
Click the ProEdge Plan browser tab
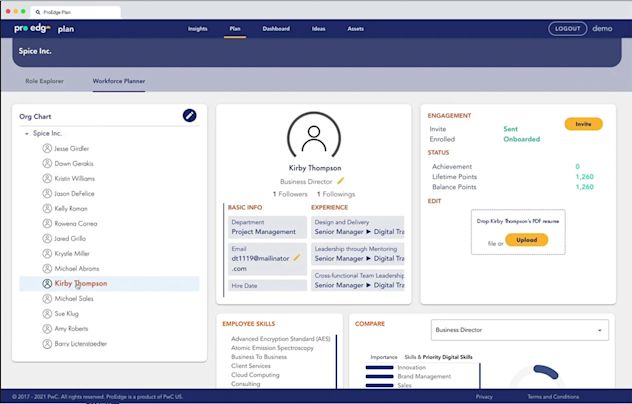(76, 12)
